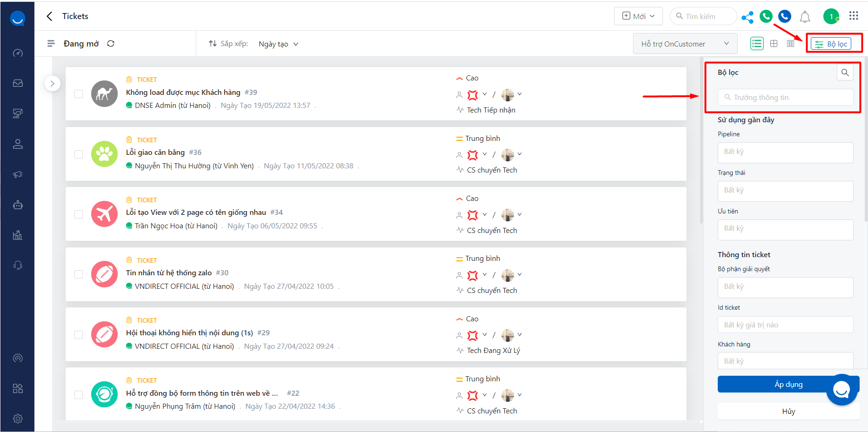
Task: Switch to list view layout
Action: pos(757,44)
